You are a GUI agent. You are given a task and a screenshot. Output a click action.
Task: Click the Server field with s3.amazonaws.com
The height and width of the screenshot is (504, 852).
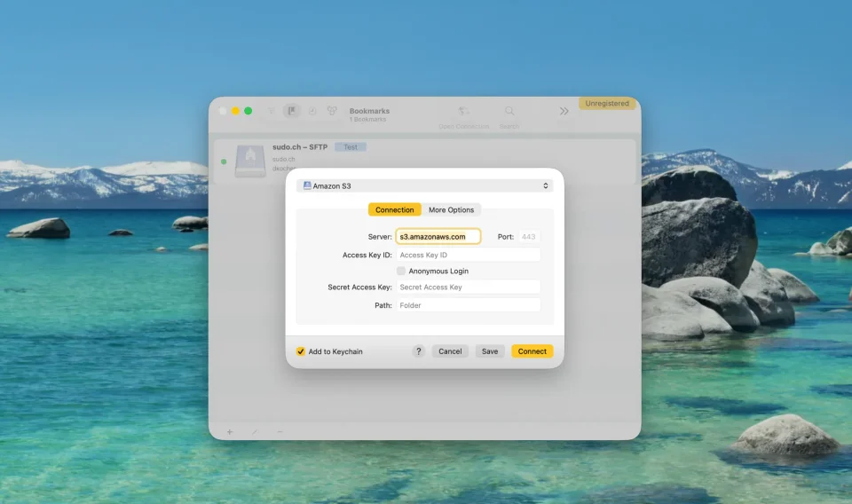pyautogui.click(x=438, y=237)
